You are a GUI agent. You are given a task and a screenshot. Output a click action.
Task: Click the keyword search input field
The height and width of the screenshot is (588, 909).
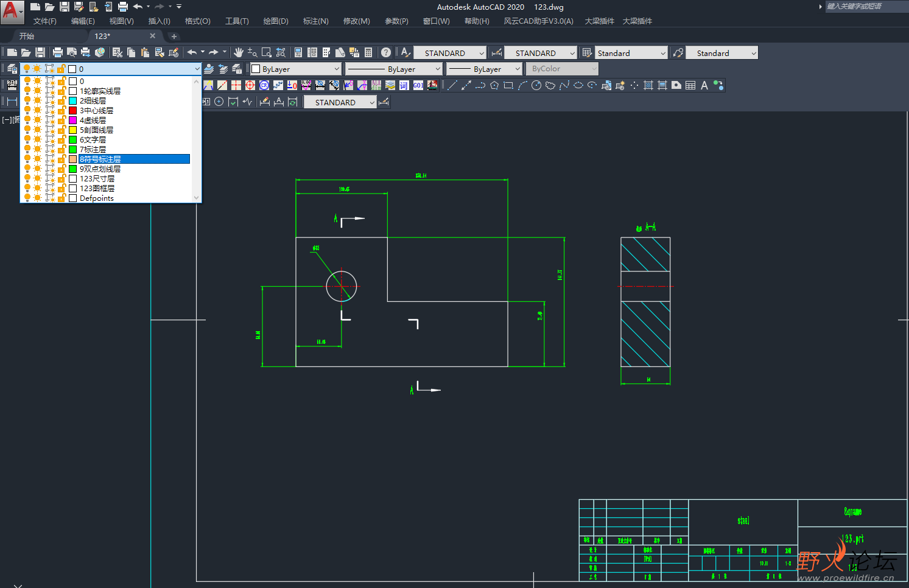pyautogui.click(x=867, y=6)
